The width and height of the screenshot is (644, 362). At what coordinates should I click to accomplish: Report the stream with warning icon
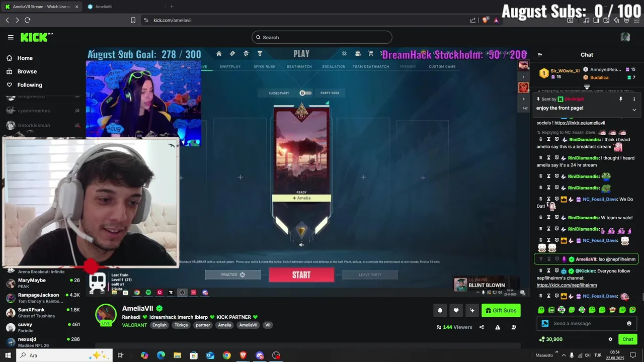[498, 327]
